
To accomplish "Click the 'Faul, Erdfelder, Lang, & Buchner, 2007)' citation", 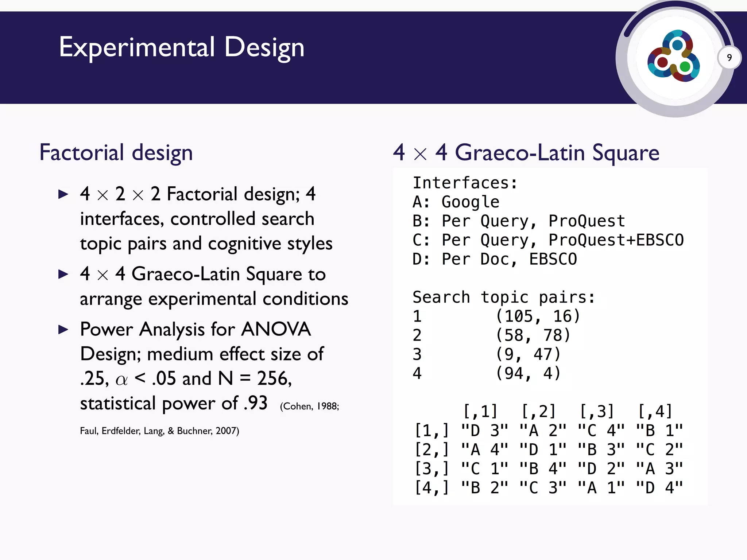I will tap(159, 431).
